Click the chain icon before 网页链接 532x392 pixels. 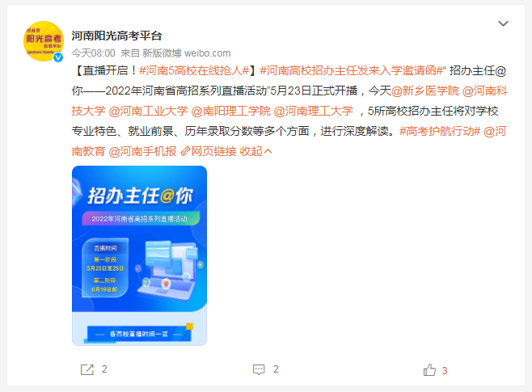pyautogui.click(x=185, y=151)
